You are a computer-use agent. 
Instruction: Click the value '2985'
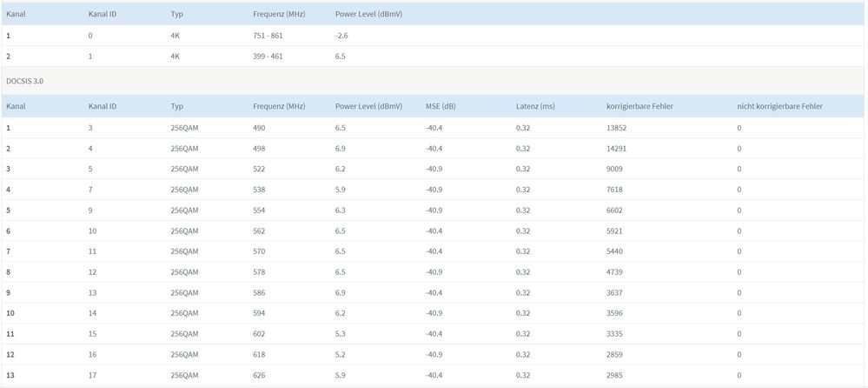(x=614, y=375)
